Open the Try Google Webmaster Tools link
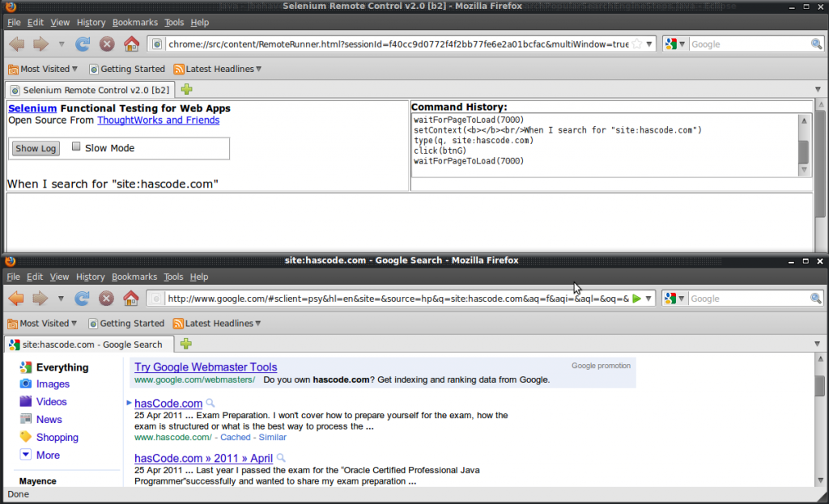Viewport: 829px width, 504px height. click(x=205, y=366)
